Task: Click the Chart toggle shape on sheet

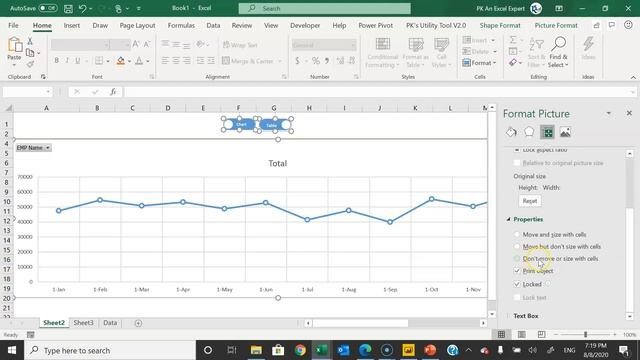Action: (240, 124)
